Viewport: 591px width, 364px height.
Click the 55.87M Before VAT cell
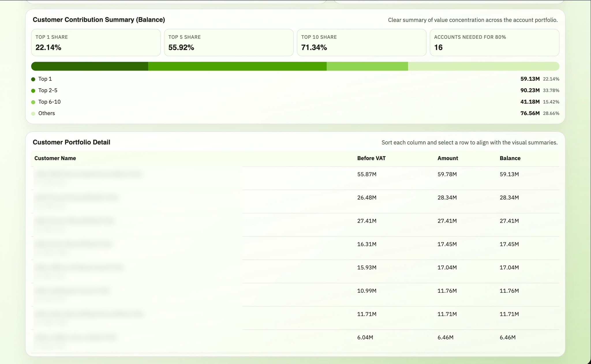[x=367, y=175]
